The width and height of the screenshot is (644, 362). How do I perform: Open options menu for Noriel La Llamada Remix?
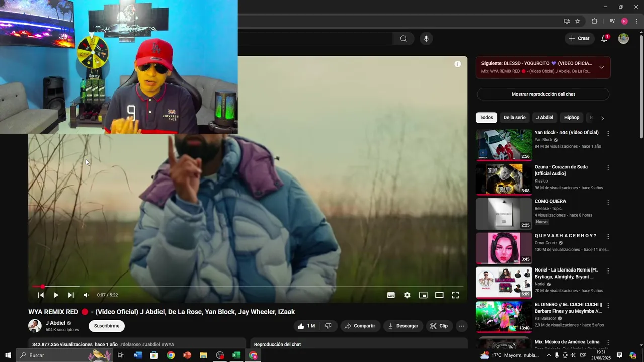[608, 271]
